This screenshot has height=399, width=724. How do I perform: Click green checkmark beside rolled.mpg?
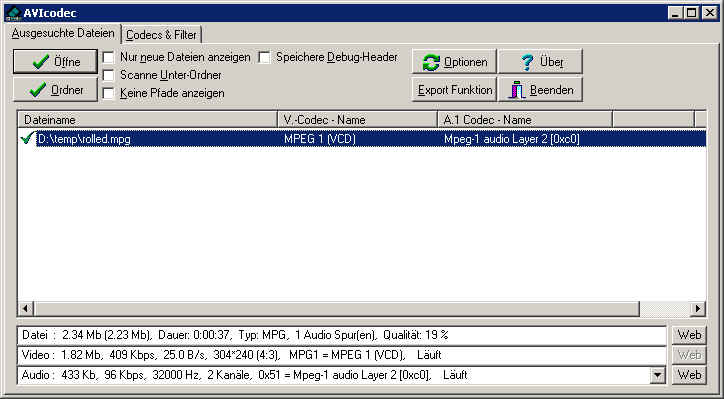click(x=27, y=139)
